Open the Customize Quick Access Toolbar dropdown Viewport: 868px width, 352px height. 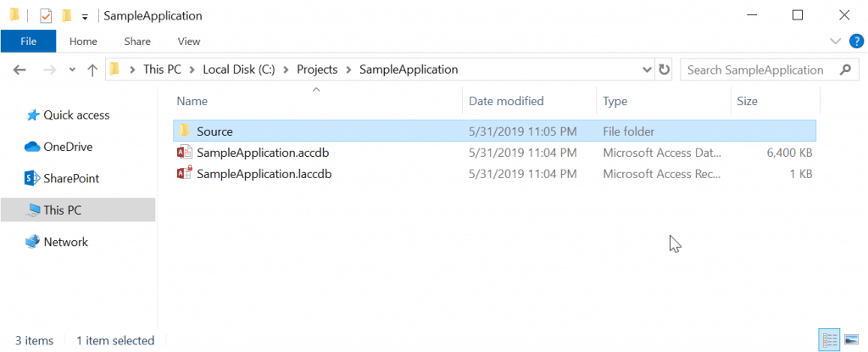click(85, 17)
